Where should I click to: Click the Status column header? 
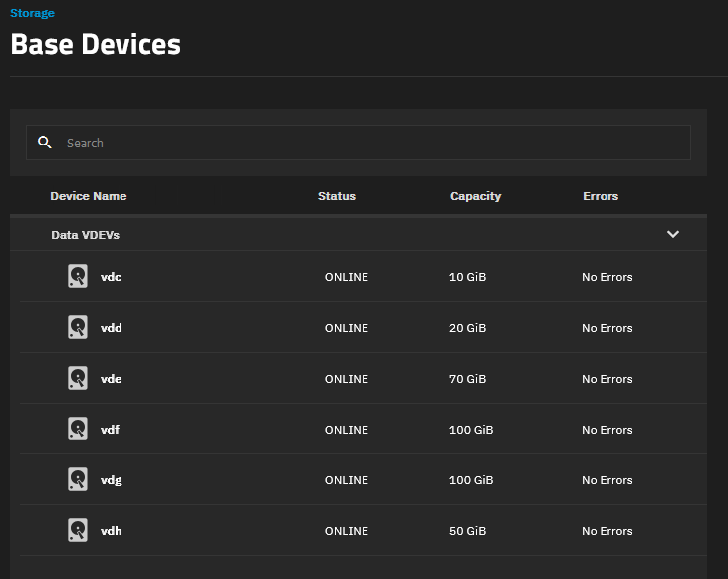(337, 196)
